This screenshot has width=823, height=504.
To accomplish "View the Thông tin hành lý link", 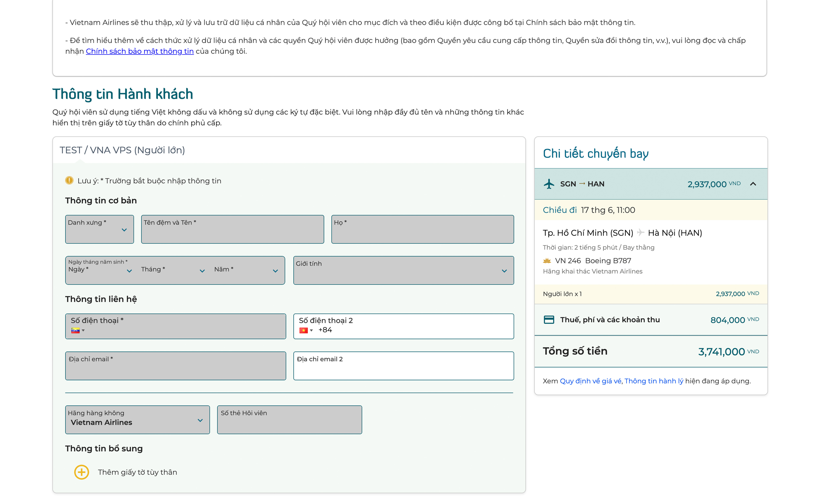I will point(654,381).
